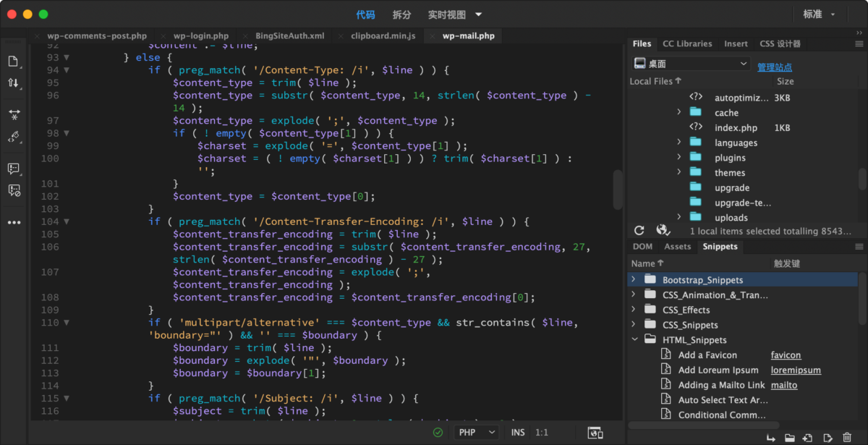Screen dimensions: 868x445
Task: Switch to CC Libraries panel tab
Action: pos(687,43)
